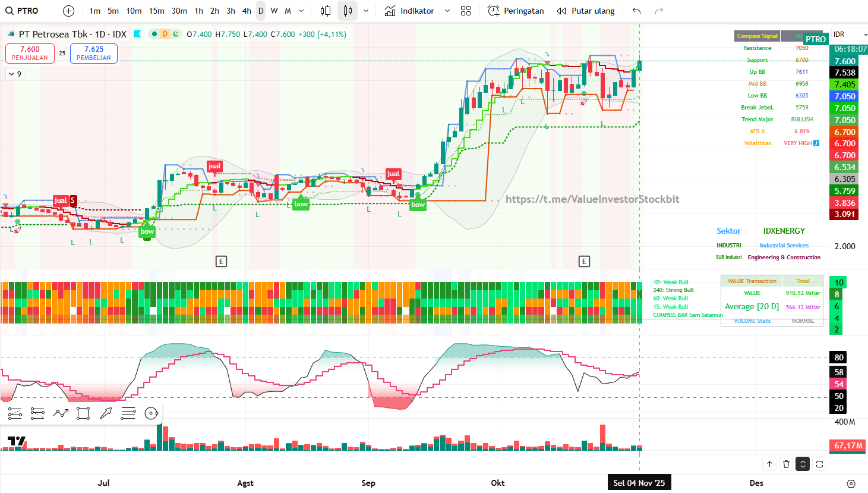Toggle the bar chart style button
Image resolution: width=868 pixels, height=493 pixels.
(x=326, y=11)
